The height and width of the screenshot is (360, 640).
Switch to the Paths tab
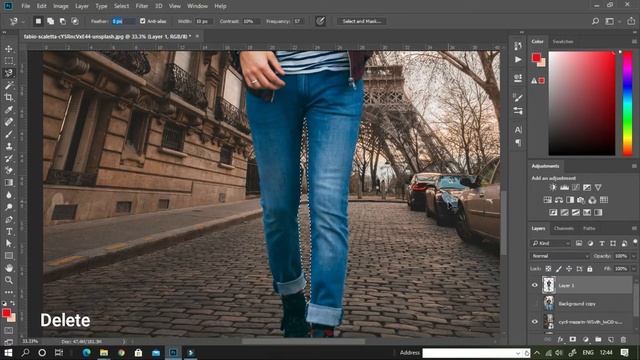coord(589,229)
